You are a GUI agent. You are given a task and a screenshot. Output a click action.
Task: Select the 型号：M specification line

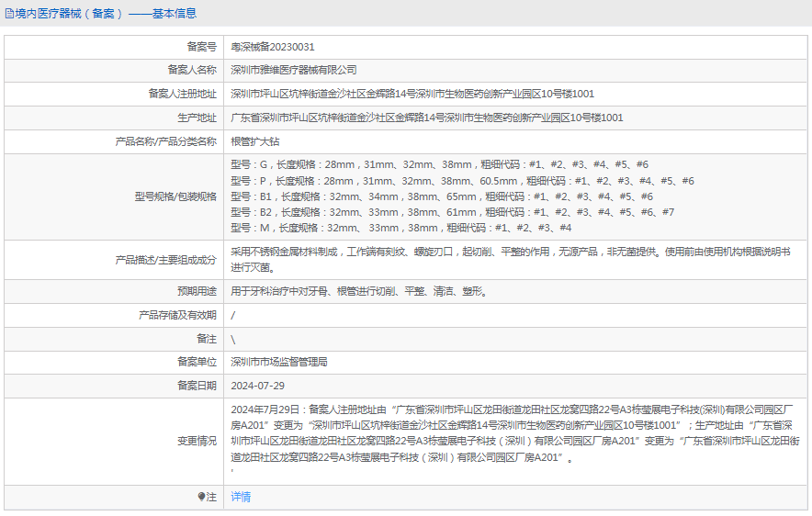[x=400, y=228]
